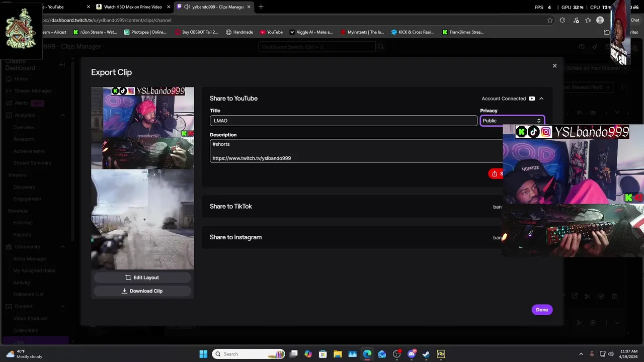Open the other favorites folder icon
644x362 pixels.
(x=607, y=32)
